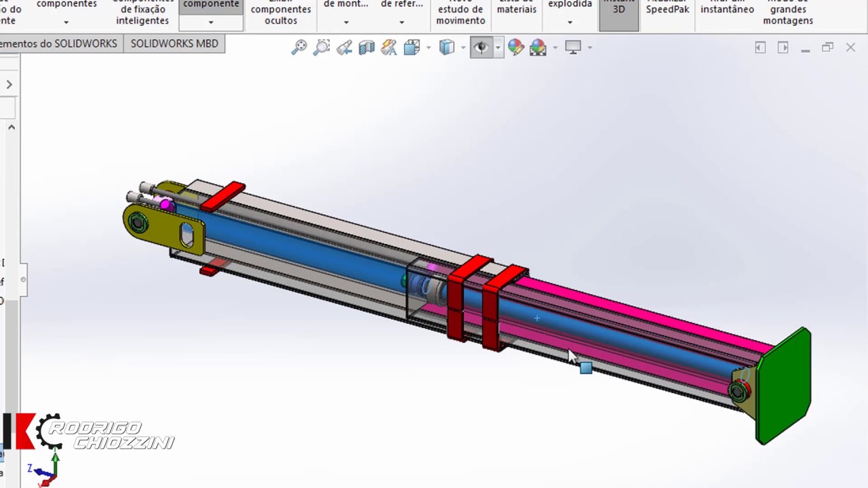868x488 pixels.
Task: Open the Dynamic Annotation Views icon
Action: 389,47
